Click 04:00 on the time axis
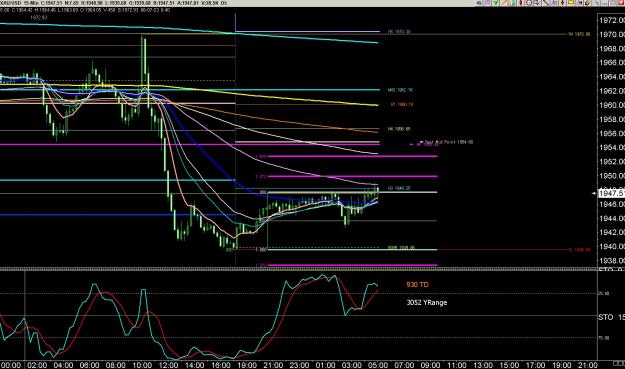 pyautogui.click(x=63, y=365)
